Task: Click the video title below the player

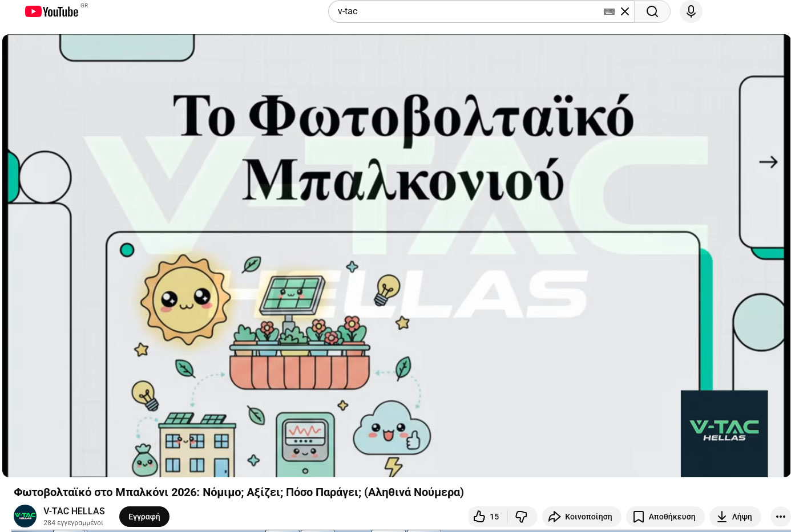Action: tap(239, 492)
